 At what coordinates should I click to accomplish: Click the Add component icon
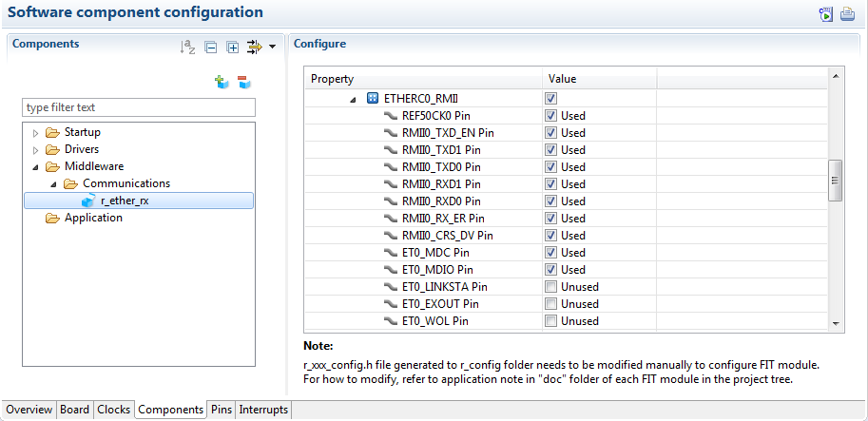222,83
